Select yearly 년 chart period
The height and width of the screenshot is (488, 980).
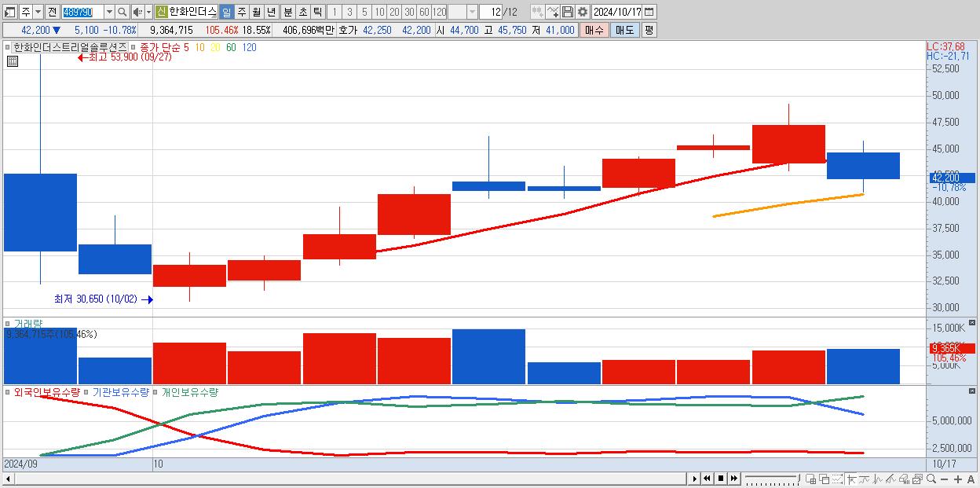pos(271,12)
